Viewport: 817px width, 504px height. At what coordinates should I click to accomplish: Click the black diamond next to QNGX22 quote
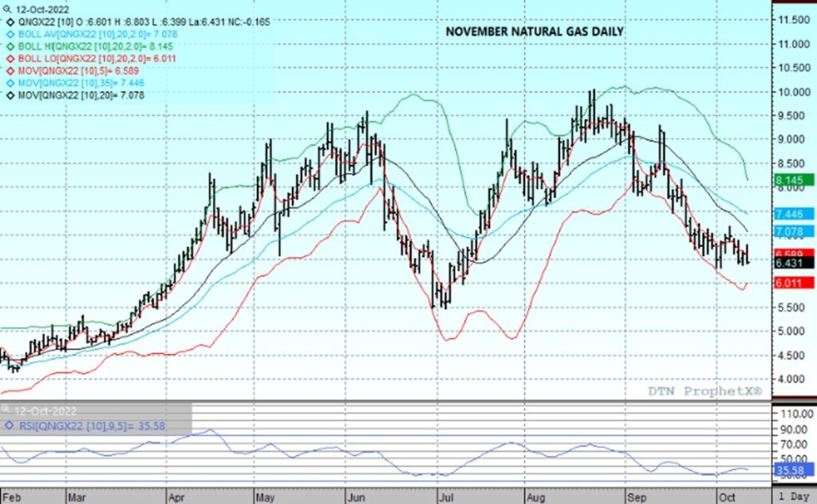9,23
